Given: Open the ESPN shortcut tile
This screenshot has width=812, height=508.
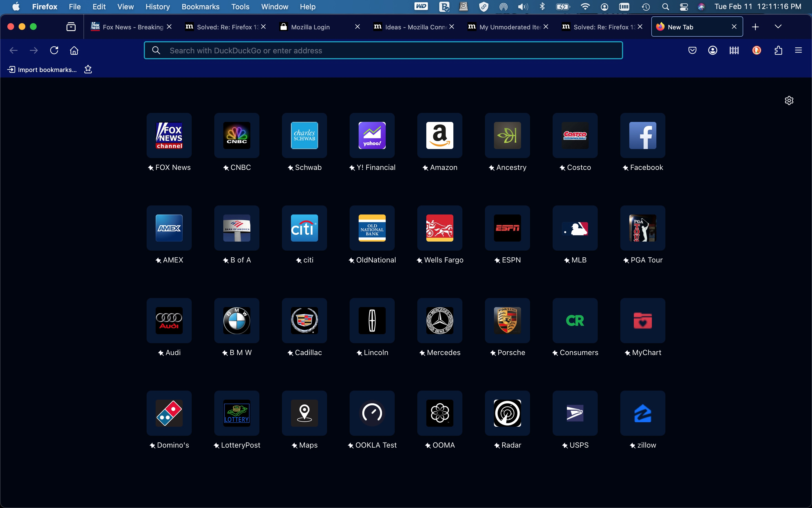Looking at the screenshot, I should pos(507,228).
